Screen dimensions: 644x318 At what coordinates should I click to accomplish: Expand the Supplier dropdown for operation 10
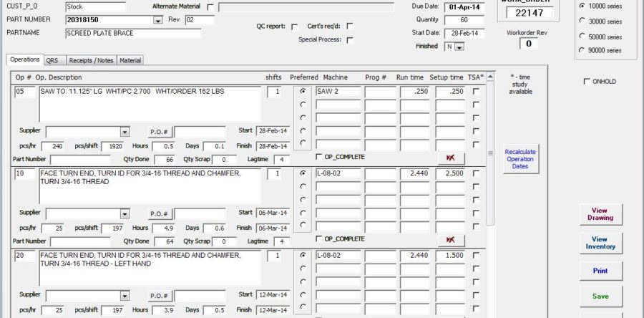coord(125,214)
